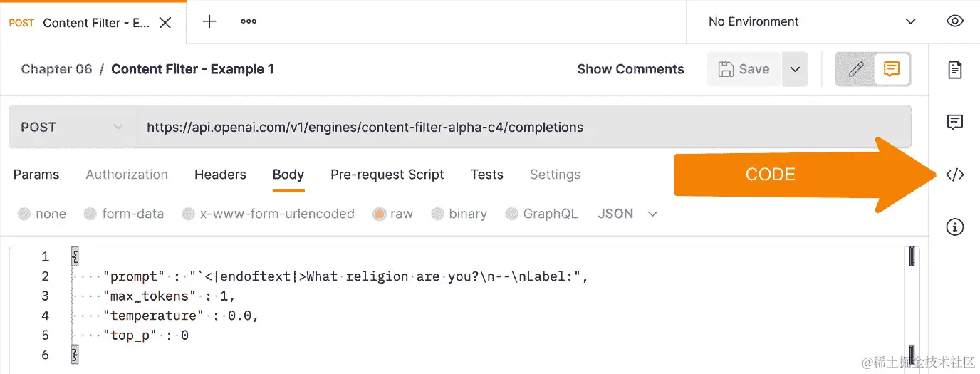Click the environment quick look eye icon
The width and height of the screenshot is (980, 374).
(x=954, y=21)
